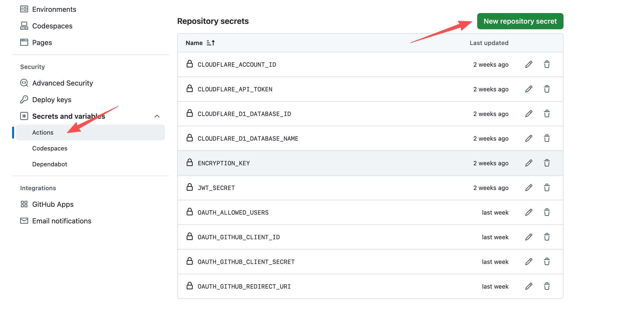Collapse Secrets and variables chevron
This screenshot has height=317, width=644.
(x=157, y=116)
